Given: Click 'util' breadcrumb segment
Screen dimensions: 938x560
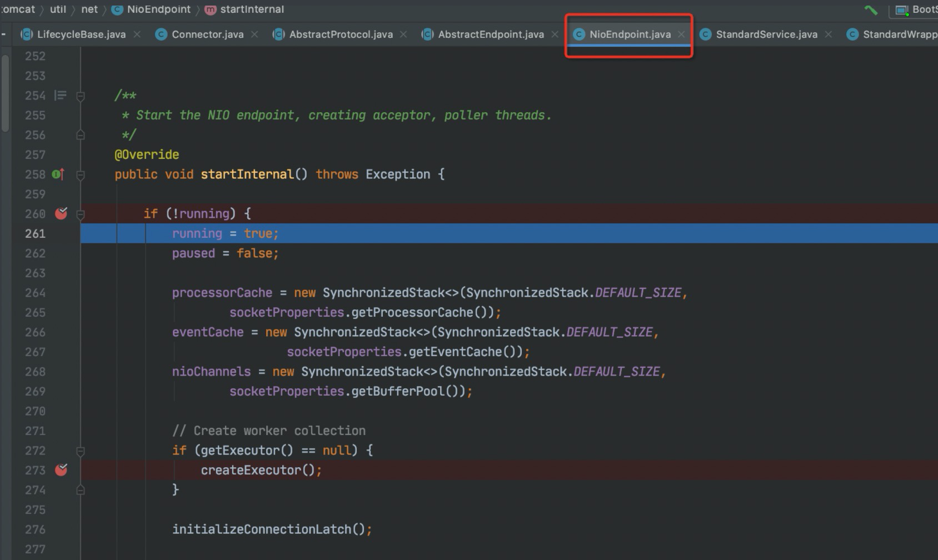Looking at the screenshot, I should 58,9.
